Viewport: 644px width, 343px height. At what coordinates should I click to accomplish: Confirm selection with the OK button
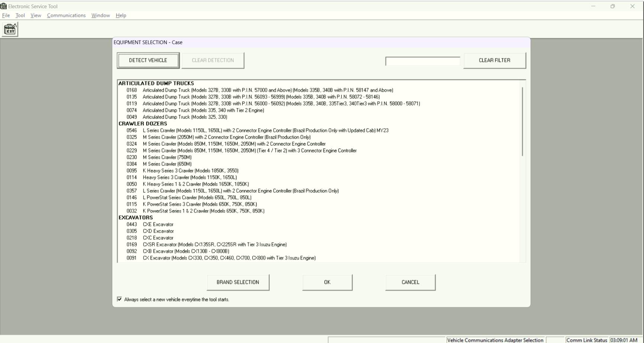click(x=327, y=282)
